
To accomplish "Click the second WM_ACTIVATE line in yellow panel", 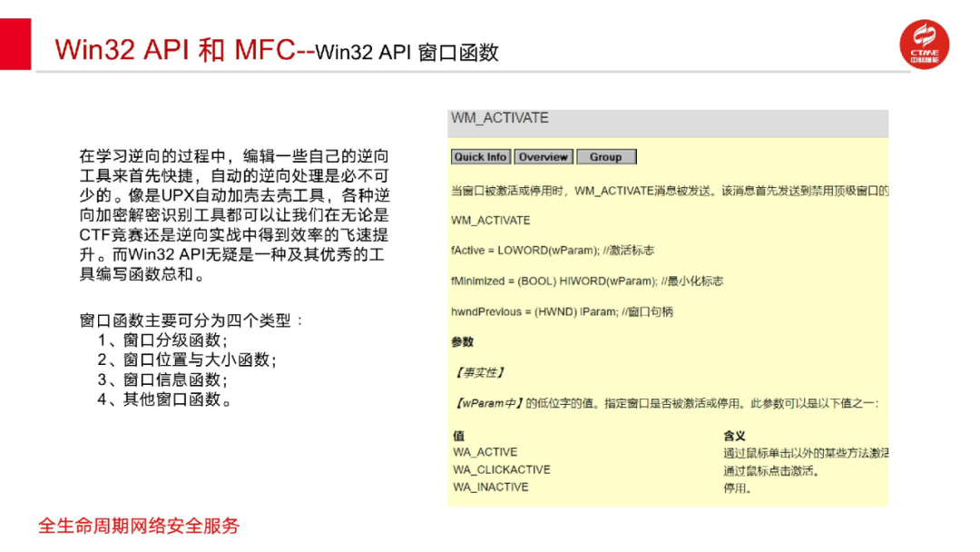I will click(x=491, y=221).
